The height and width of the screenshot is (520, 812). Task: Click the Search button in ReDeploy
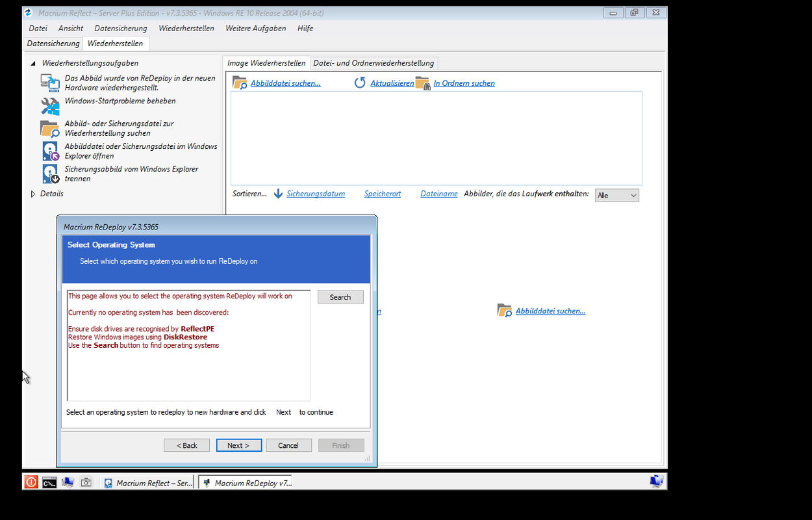pos(340,297)
